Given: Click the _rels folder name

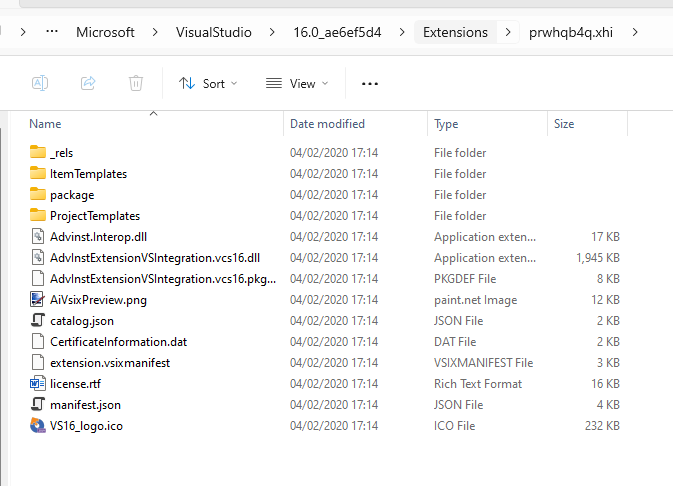Looking at the screenshot, I should click(x=61, y=153).
